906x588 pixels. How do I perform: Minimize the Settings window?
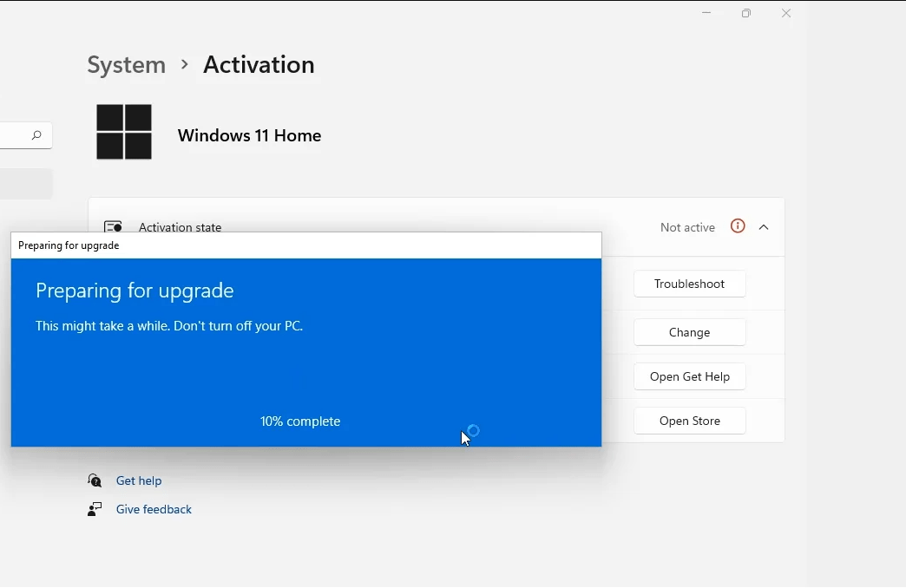pos(706,13)
